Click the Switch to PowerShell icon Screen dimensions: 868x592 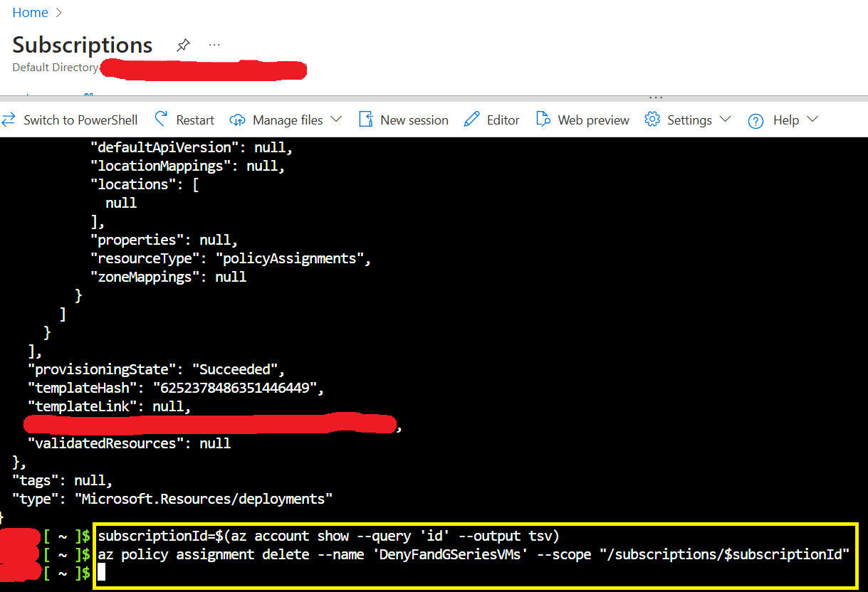[9, 120]
